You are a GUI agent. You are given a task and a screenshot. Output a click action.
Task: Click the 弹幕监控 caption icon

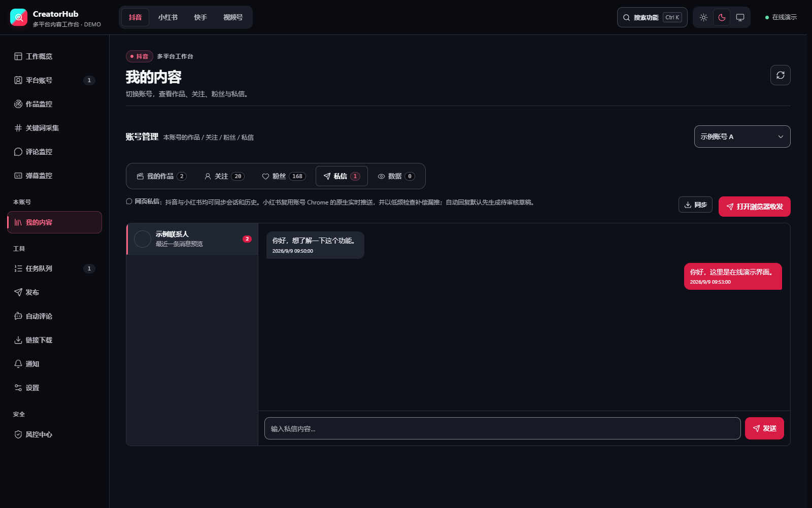18,176
